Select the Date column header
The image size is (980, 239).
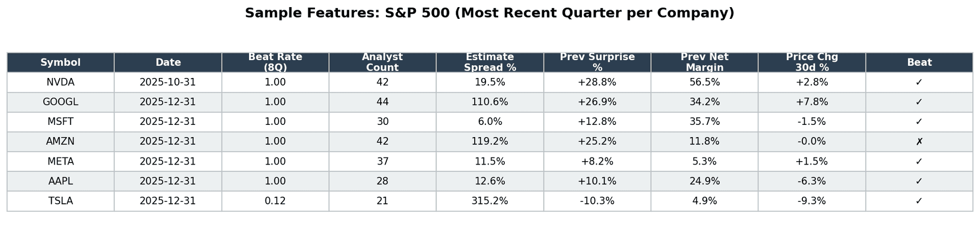(168, 63)
